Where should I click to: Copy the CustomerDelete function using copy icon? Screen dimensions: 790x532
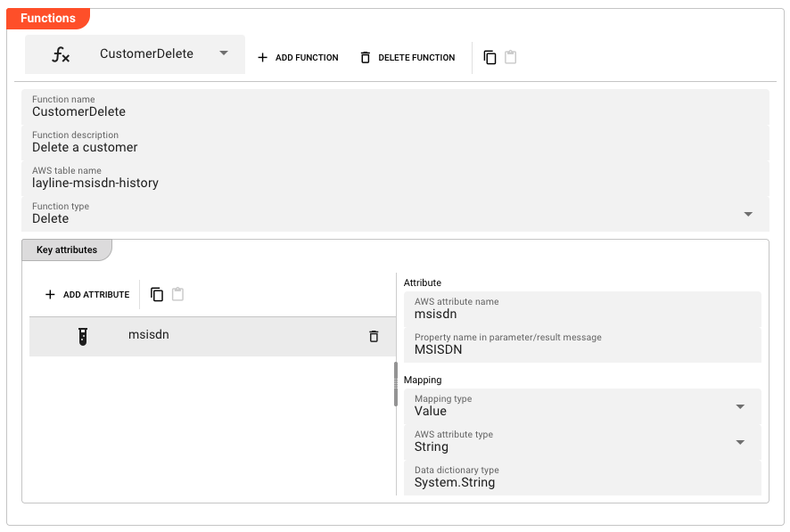[x=489, y=56]
